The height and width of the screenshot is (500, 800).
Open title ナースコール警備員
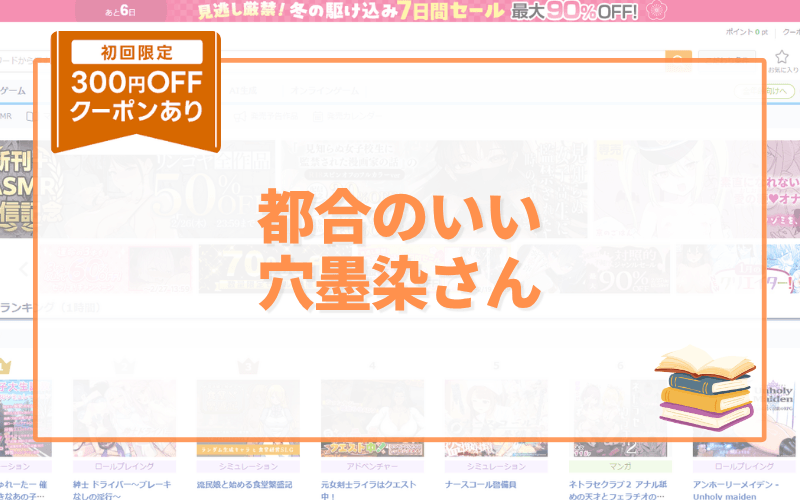coord(481,485)
